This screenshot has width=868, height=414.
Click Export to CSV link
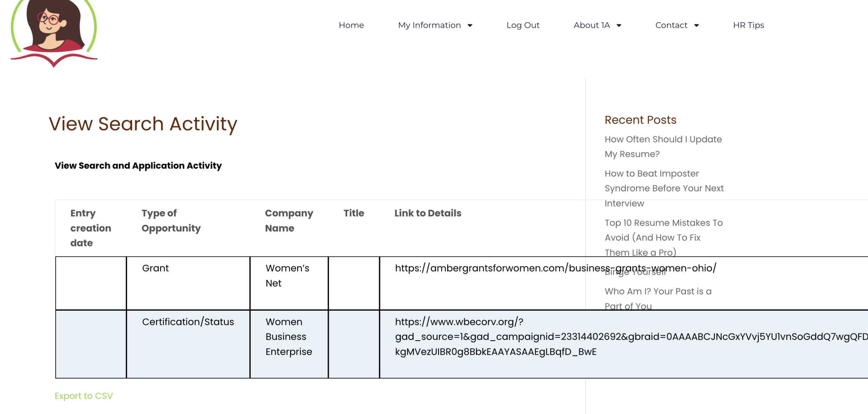[x=84, y=396]
